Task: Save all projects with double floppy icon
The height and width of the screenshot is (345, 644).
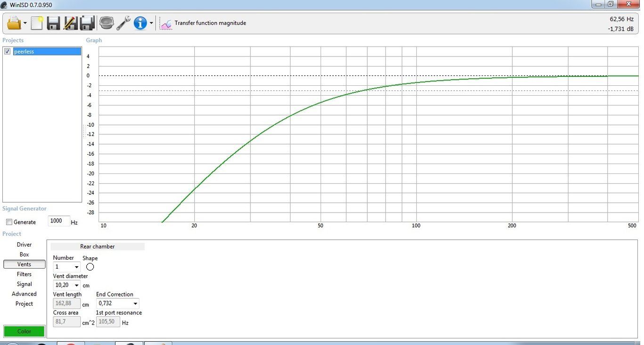Action: click(x=88, y=23)
